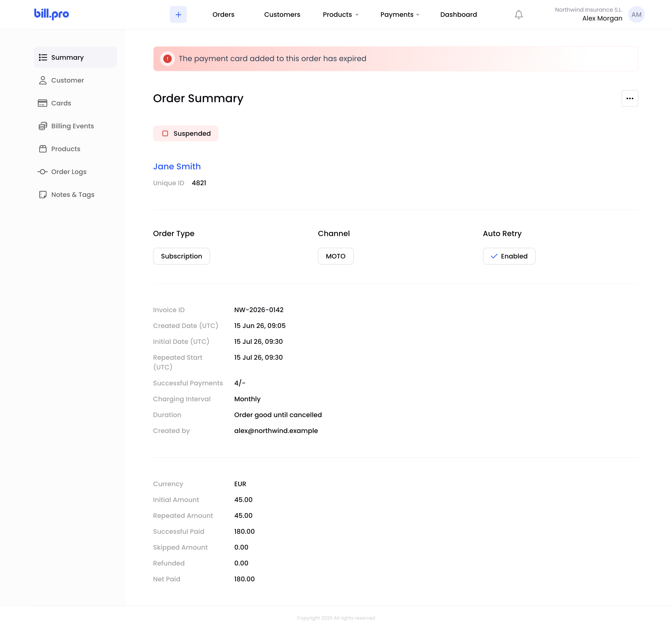Click the Suspended status badge text
Screen dimensions: 672x628
(192, 133)
